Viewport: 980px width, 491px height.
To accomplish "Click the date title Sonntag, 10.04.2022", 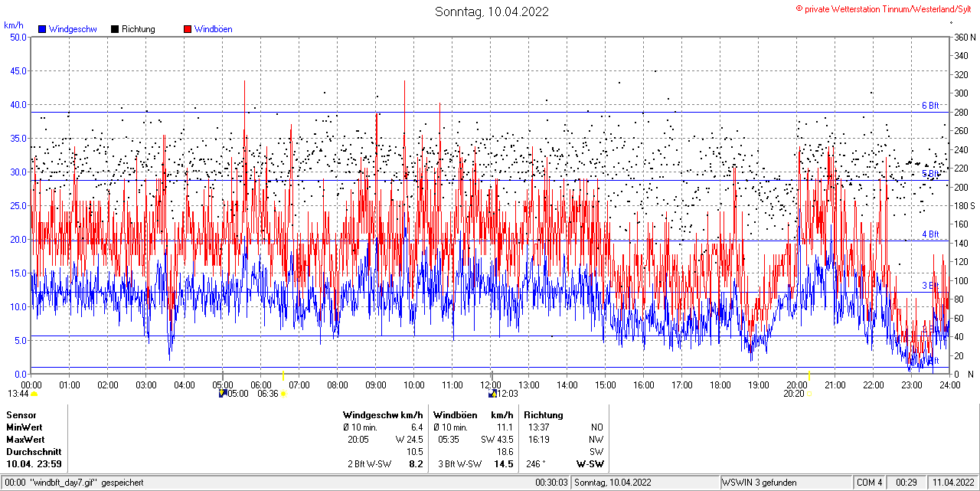I will click(x=492, y=11).
